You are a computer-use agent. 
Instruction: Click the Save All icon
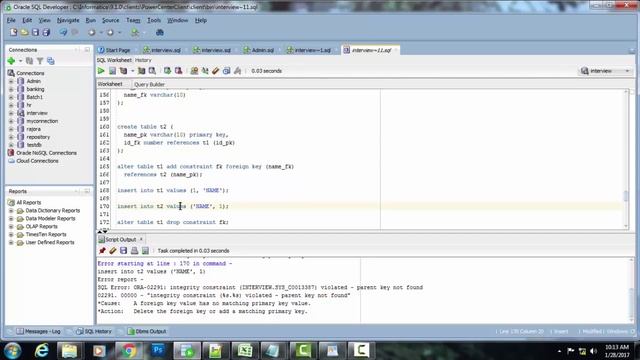coord(46,32)
